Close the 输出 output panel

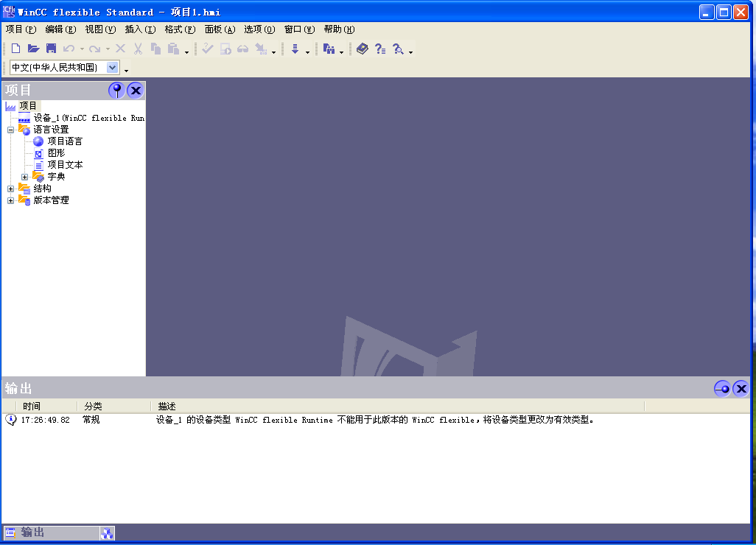pos(741,388)
